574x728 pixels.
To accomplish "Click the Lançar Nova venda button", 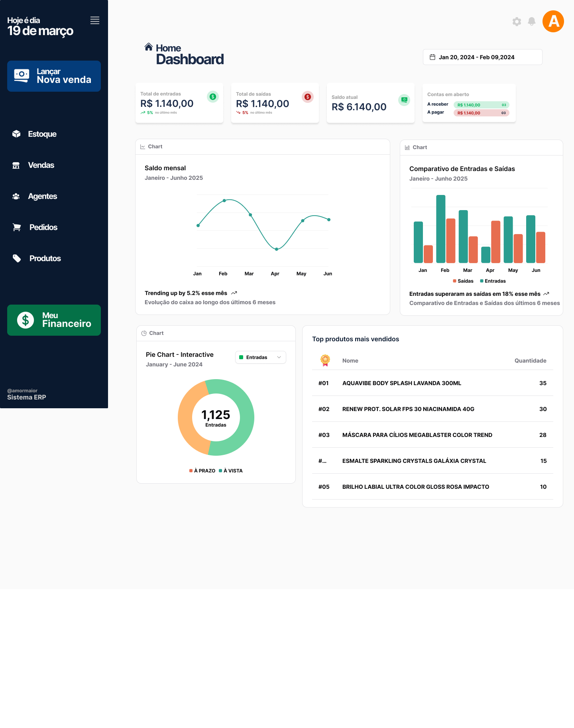I will click(54, 76).
